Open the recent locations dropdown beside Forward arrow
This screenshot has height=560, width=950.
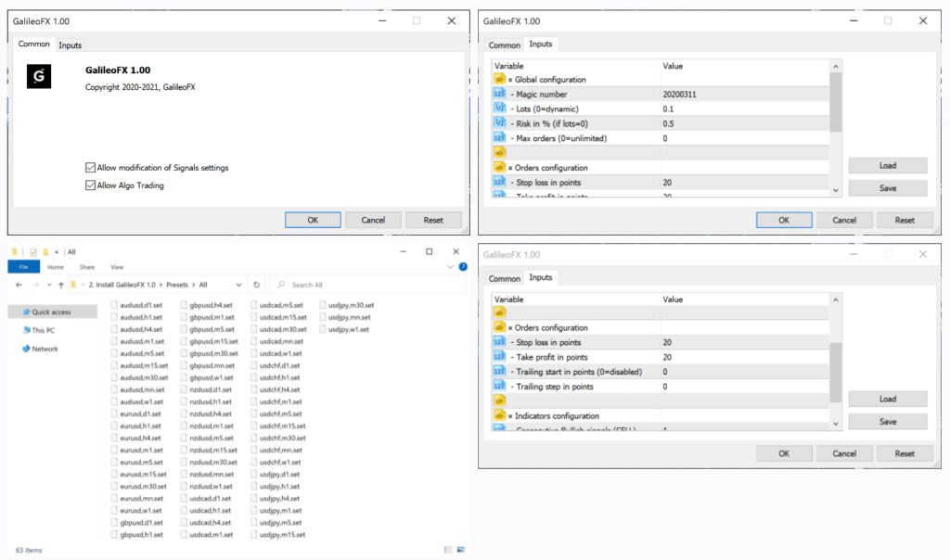(x=49, y=285)
